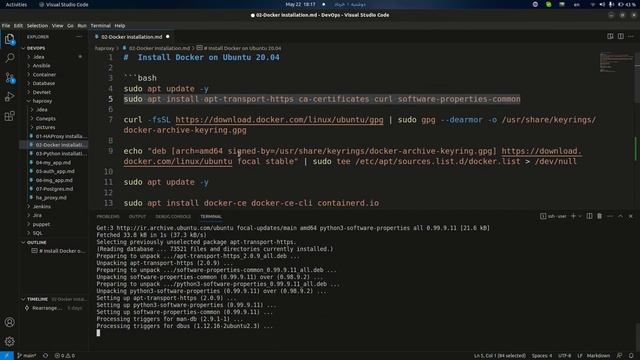Screen dimensions: 640x360
Task: Open the Search view in activity bar
Action: (x=9, y=58)
